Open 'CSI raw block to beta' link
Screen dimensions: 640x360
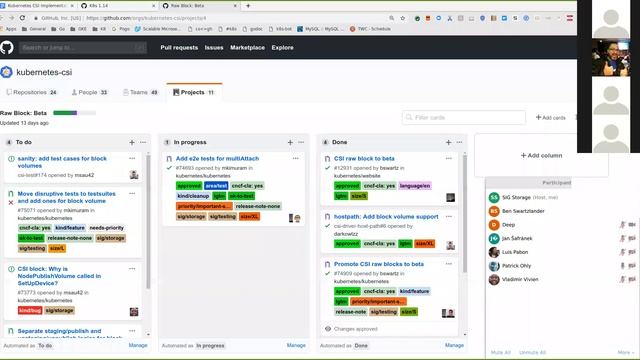point(364,158)
